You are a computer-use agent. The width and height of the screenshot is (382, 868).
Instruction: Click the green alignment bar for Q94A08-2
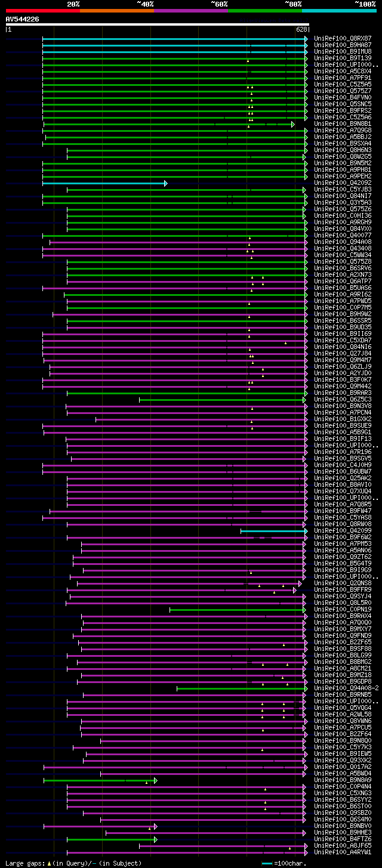click(242, 688)
